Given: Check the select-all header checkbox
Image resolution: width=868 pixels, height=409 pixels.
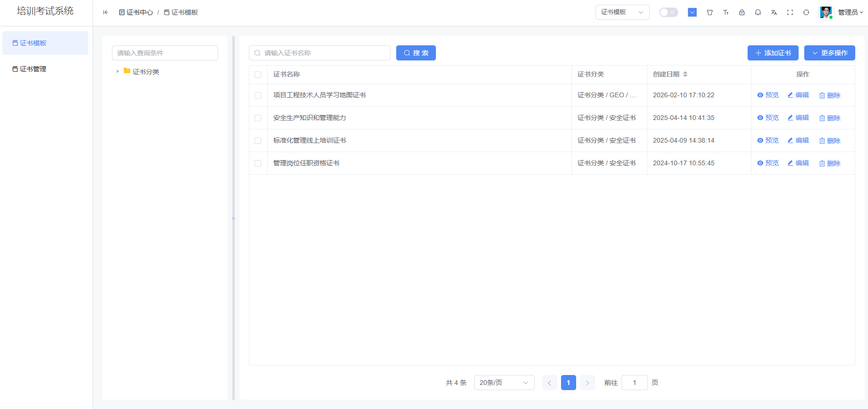Looking at the screenshot, I should tap(258, 75).
